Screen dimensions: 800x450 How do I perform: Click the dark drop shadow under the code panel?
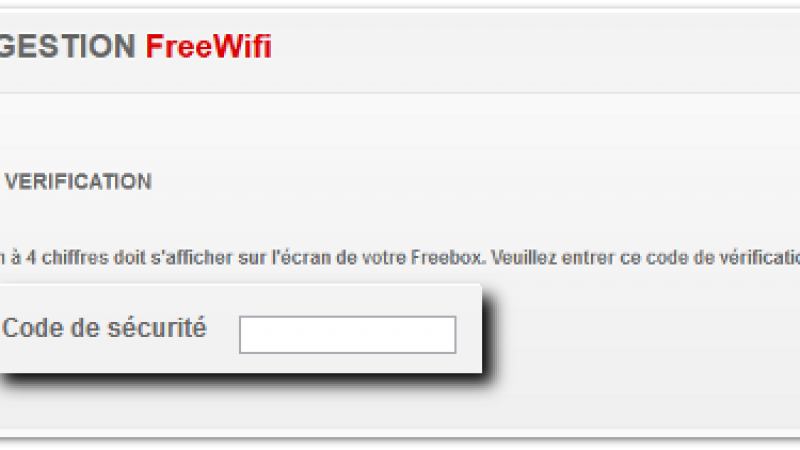[245, 380]
